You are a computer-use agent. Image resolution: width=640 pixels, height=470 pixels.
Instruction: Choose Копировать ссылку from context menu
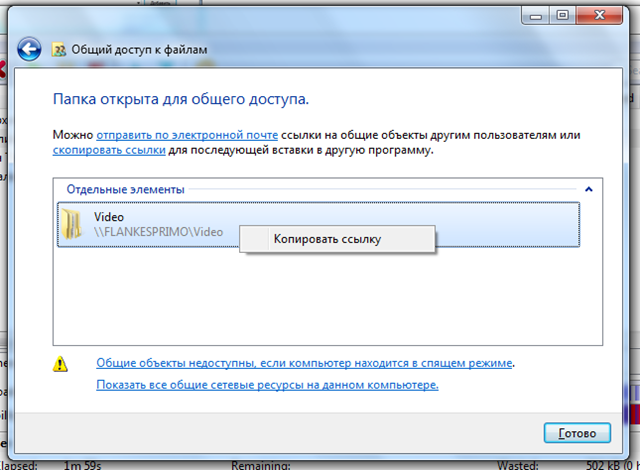[337, 239]
